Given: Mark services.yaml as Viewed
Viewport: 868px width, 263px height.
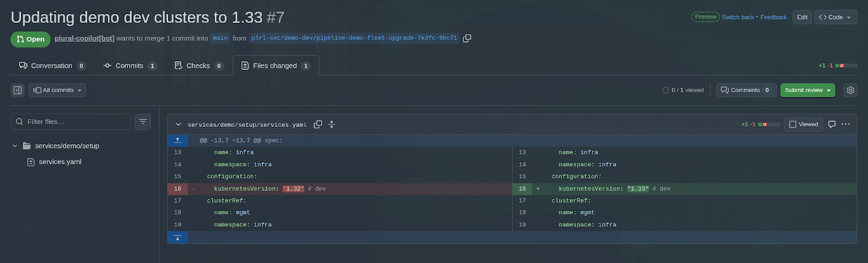Looking at the screenshot, I should tap(803, 125).
